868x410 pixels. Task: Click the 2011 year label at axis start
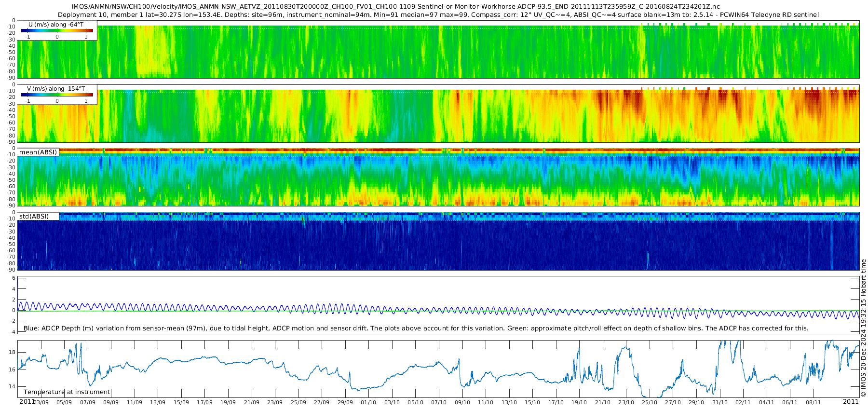coord(27,402)
